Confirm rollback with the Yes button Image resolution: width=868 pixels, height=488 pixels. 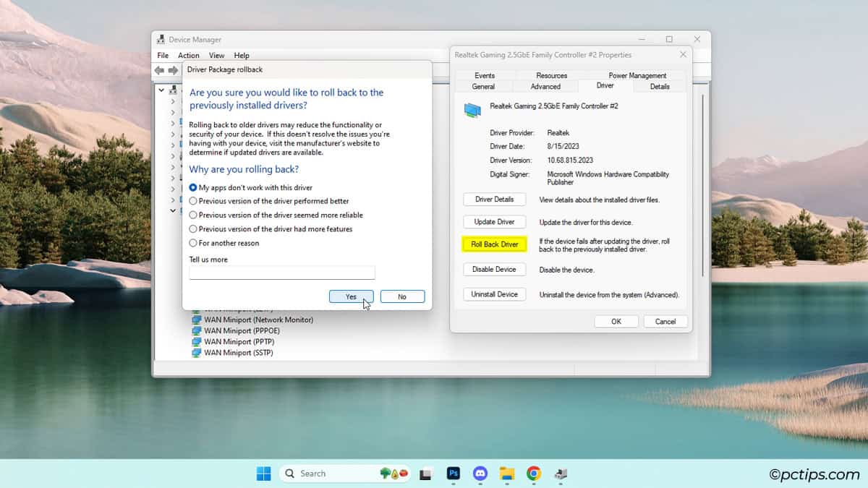pyautogui.click(x=351, y=296)
